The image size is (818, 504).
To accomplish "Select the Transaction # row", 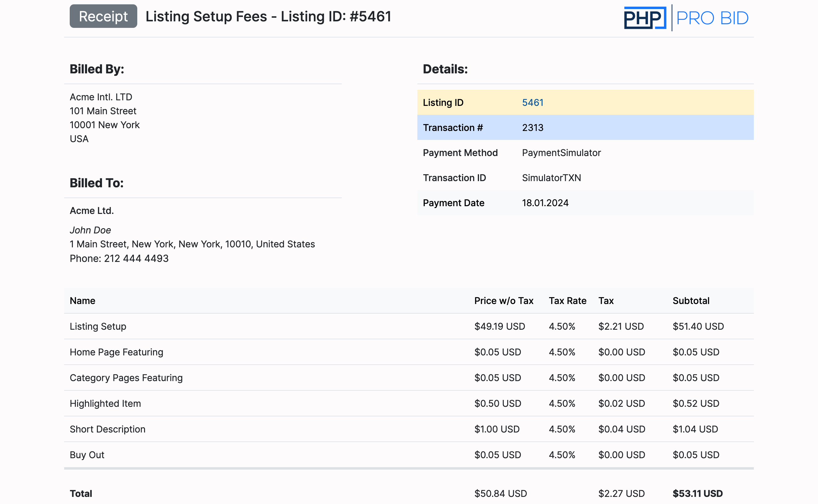I will pyautogui.click(x=585, y=128).
